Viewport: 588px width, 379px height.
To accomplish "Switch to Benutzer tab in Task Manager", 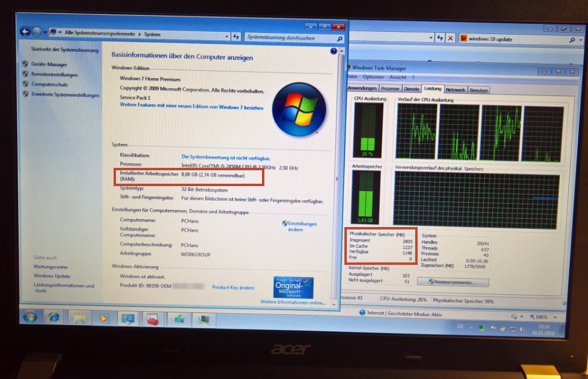I will pyautogui.click(x=479, y=90).
